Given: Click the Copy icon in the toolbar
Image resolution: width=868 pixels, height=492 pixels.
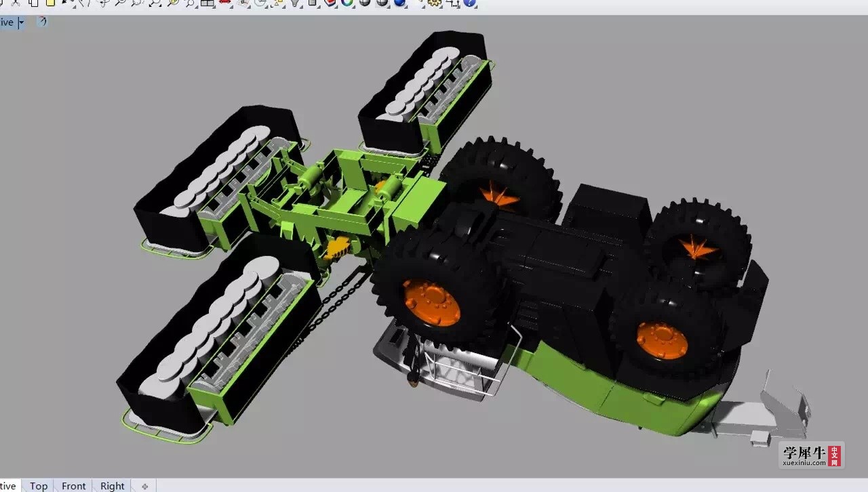Looking at the screenshot, I should (x=33, y=3).
